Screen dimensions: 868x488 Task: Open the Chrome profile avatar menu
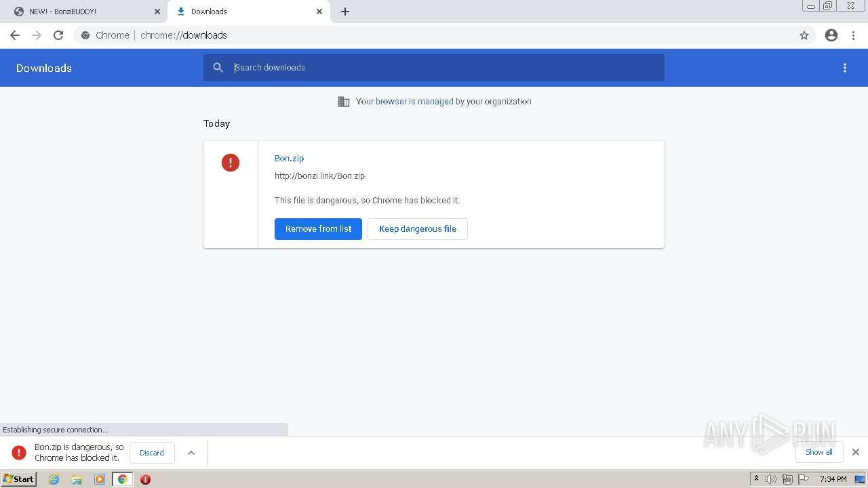click(831, 35)
